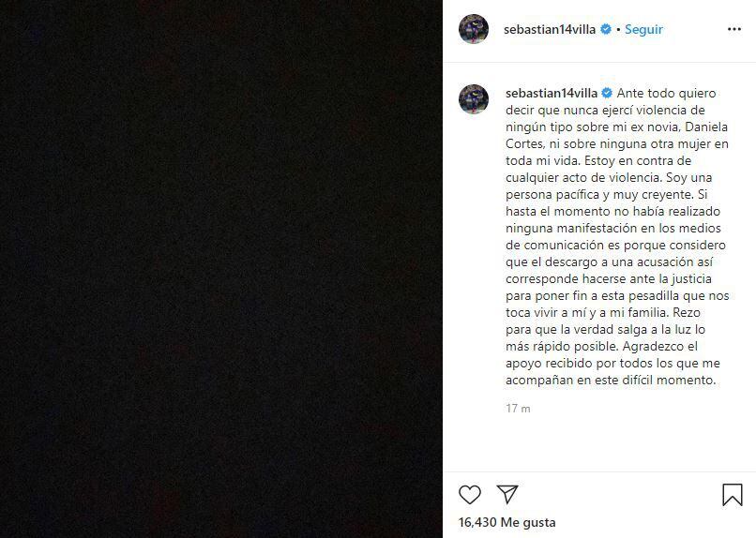Open the three-dot more options menu
This screenshot has width=756, height=538.
click(x=733, y=29)
